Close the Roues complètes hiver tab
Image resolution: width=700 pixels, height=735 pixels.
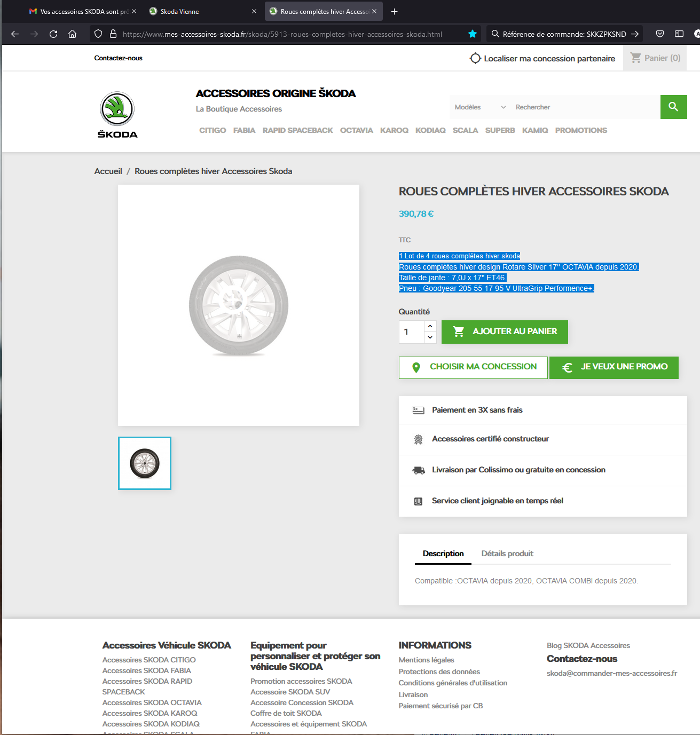pos(374,11)
